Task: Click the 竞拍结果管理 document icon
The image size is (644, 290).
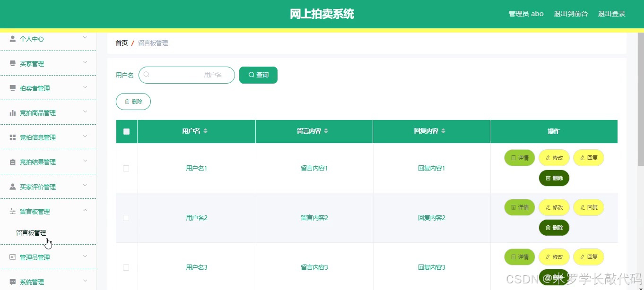Action: pos(12,162)
